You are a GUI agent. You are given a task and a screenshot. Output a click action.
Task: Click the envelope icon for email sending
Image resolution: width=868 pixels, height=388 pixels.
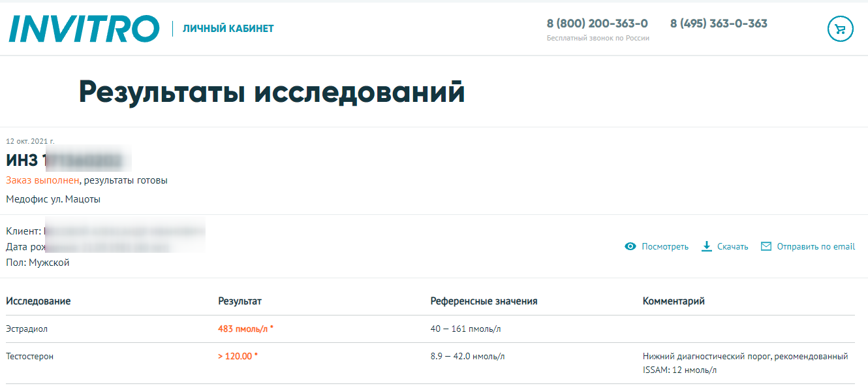[765, 246]
